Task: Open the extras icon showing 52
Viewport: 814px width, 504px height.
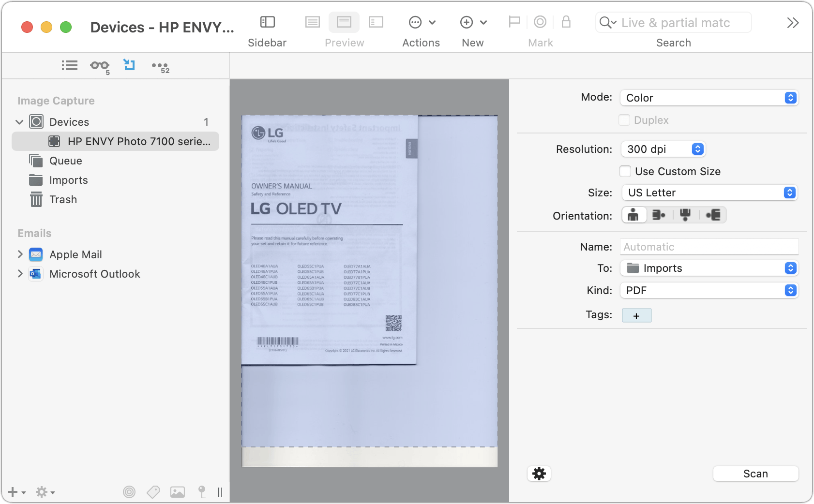Action: (x=160, y=66)
